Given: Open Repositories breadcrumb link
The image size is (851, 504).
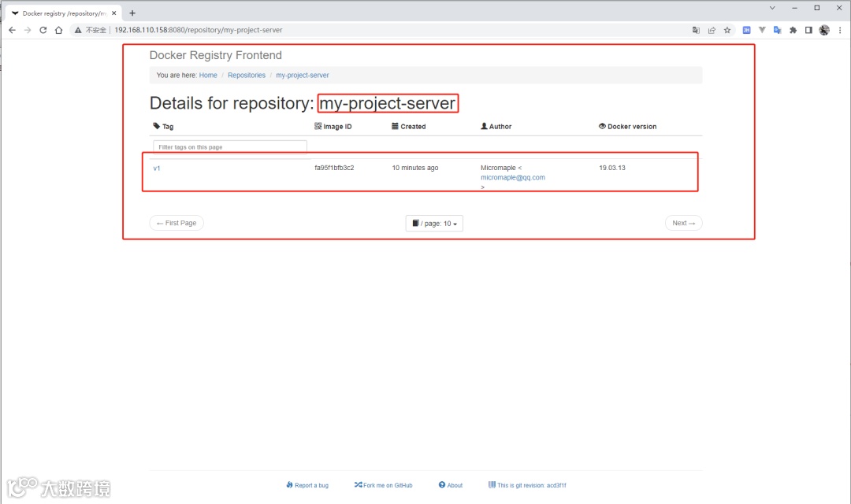Looking at the screenshot, I should pyautogui.click(x=247, y=76).
